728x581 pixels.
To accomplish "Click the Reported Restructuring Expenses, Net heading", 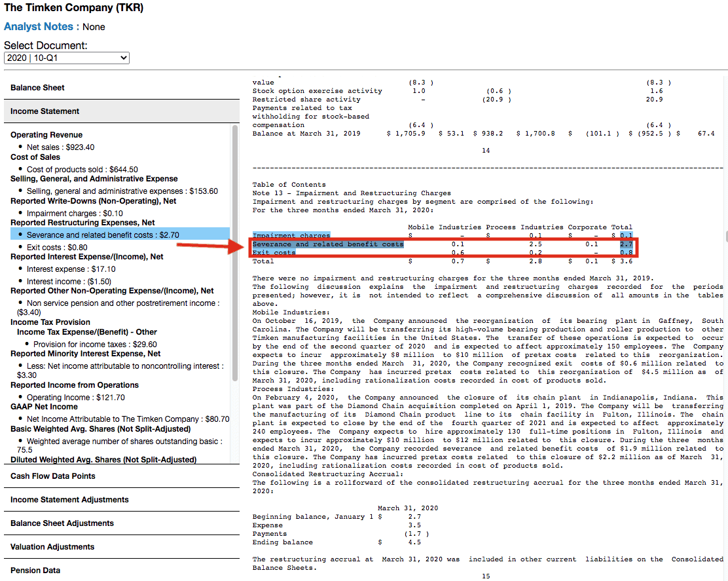I will click(82, 223).
